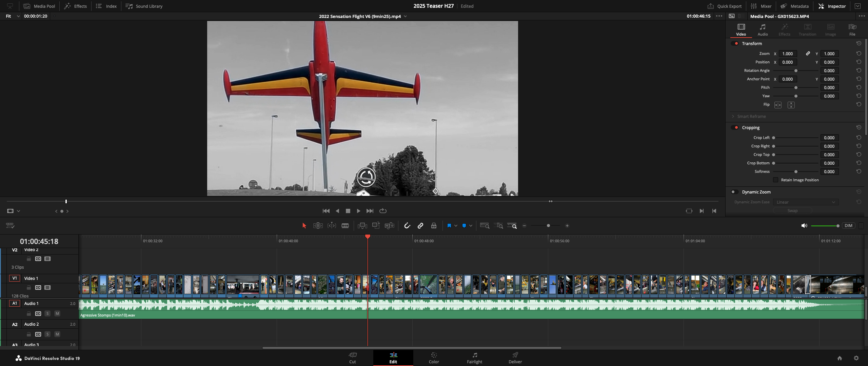Click the flip horizontal icon

(x=778, y=105)
